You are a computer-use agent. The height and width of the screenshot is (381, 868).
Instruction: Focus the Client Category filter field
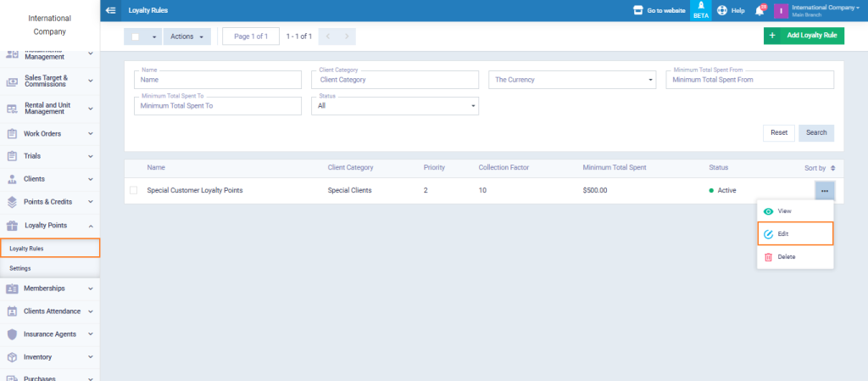click(395, 80)
